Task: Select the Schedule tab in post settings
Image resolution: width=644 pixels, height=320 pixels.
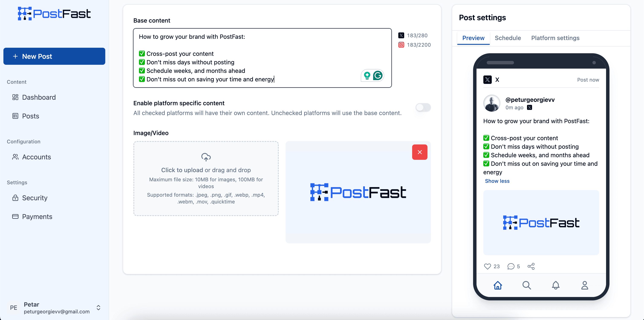Action: (508, 38)
